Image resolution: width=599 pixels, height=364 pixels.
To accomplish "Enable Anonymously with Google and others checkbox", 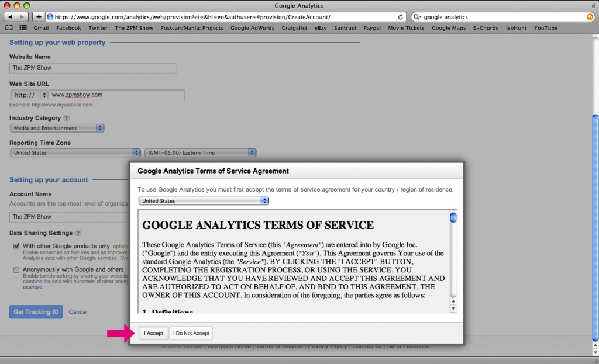I will coord(16,270).
